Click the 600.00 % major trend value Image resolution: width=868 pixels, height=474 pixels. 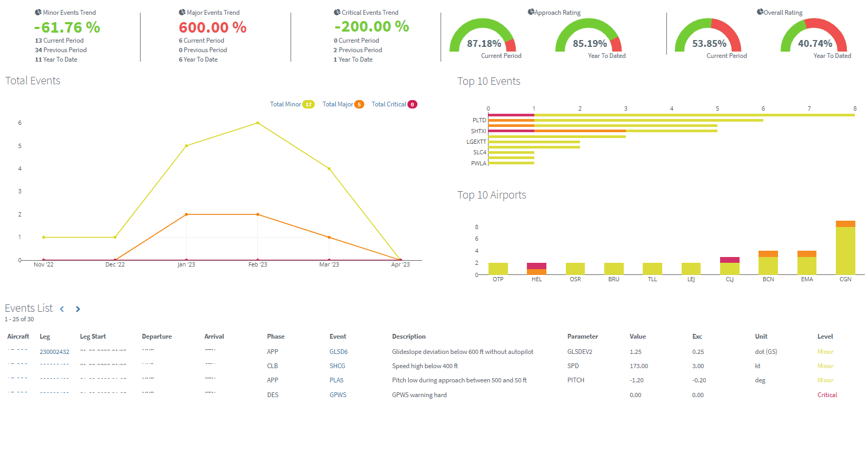(x=213, y=27)
